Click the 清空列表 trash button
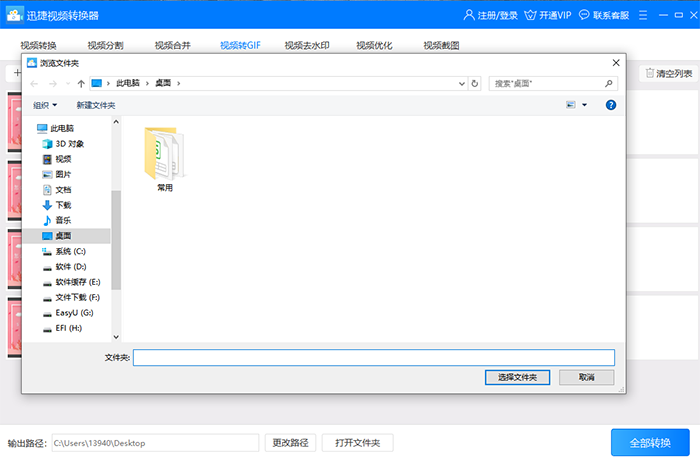This screenshot has width=700, height=460. point(669,73)
